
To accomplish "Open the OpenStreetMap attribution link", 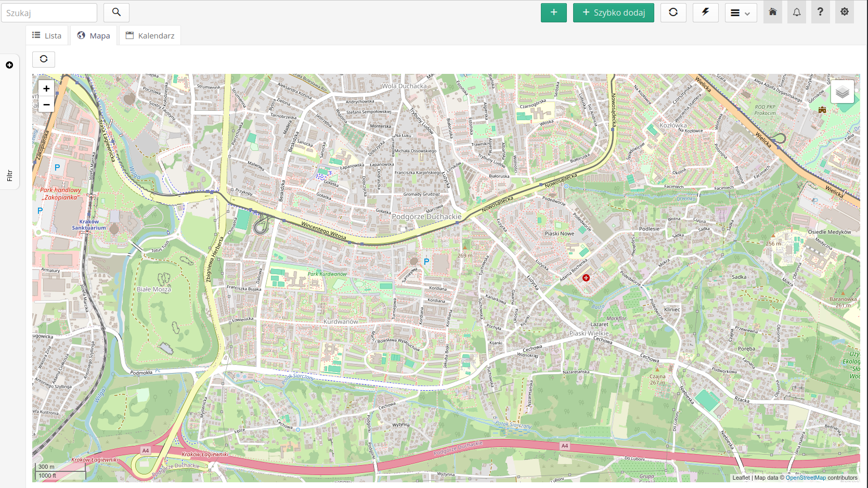I will 805,478.
